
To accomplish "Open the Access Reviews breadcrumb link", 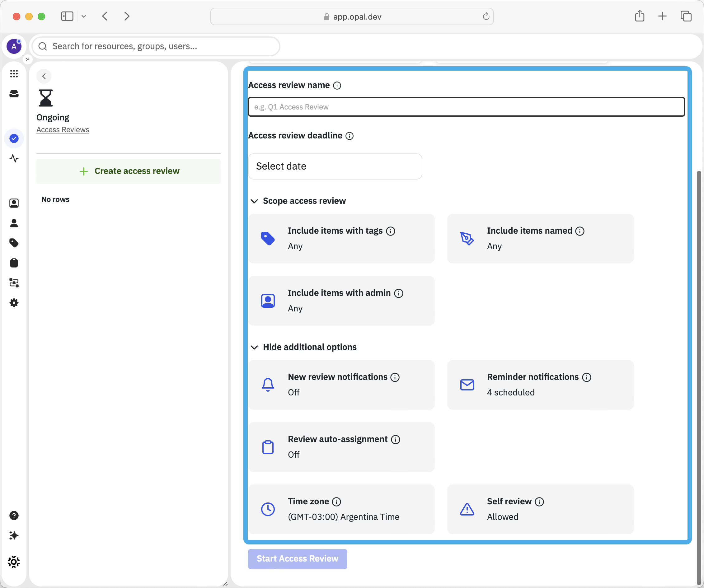I will (x=63, y=130).
